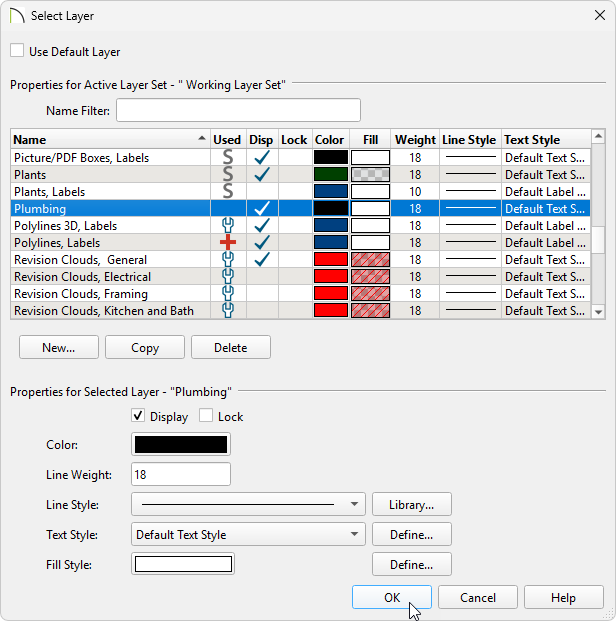Click the Line Style column header

point(469,139)
